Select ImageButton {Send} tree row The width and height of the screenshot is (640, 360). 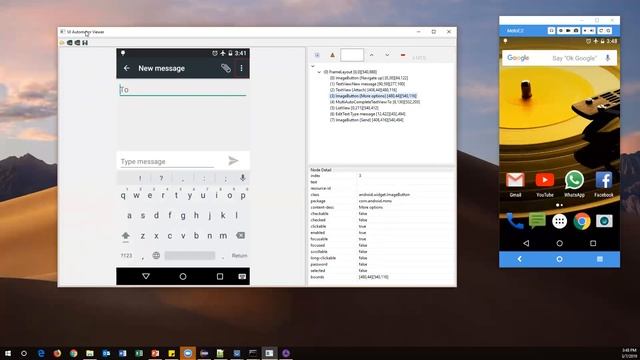pos(367,120)
